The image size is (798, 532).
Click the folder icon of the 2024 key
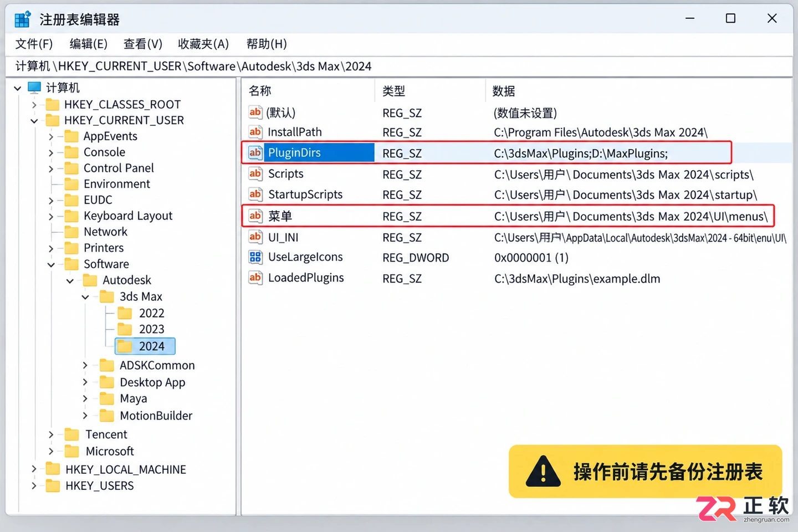point(125,346)
